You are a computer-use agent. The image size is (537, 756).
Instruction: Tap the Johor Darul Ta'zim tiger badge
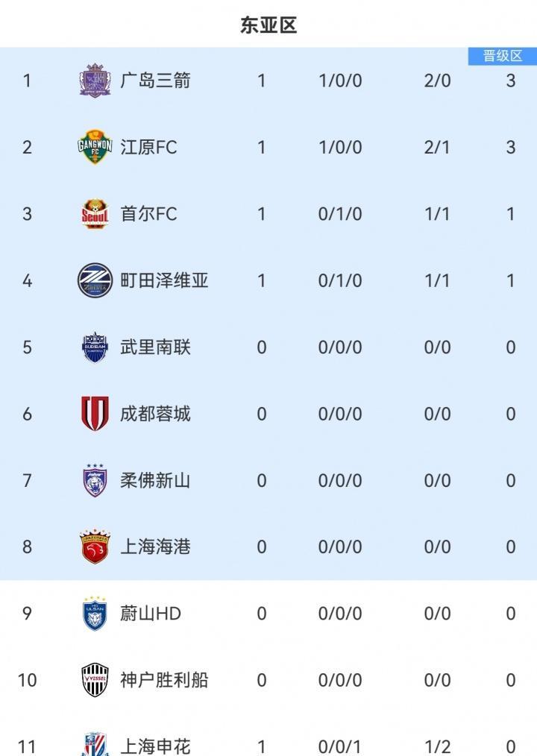(95, 480)
